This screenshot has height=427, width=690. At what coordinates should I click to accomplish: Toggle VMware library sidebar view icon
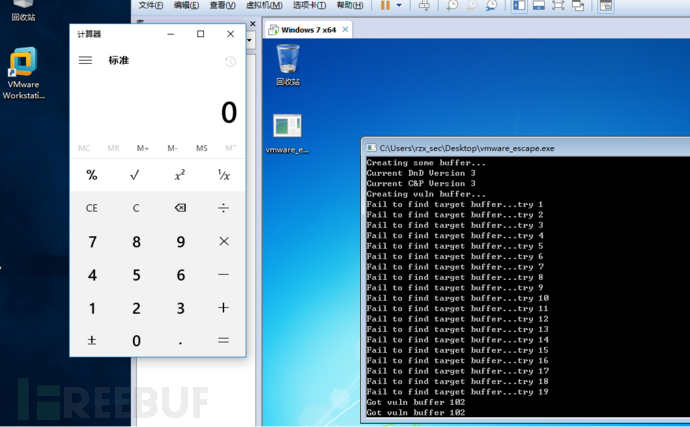(x=519, y=5)
